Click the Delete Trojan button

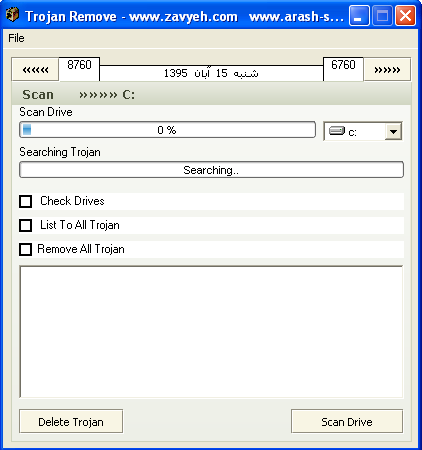71,422
